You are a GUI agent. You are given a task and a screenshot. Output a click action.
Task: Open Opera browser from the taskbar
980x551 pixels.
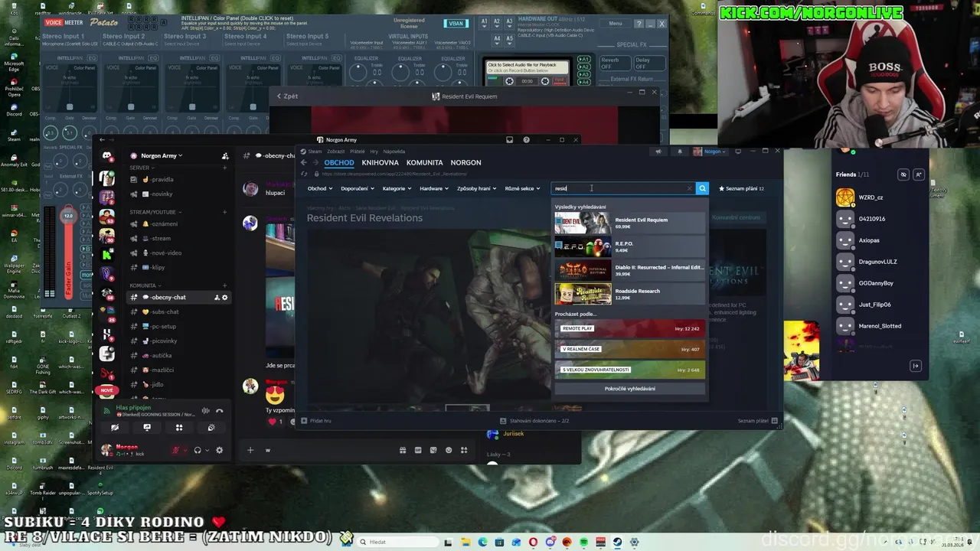tap(533, 543)
